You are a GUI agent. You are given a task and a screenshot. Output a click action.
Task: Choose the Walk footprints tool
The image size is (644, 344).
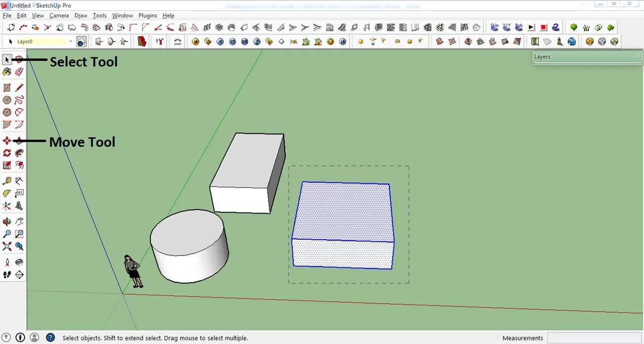pyautogui.click(x=7, y=275)
